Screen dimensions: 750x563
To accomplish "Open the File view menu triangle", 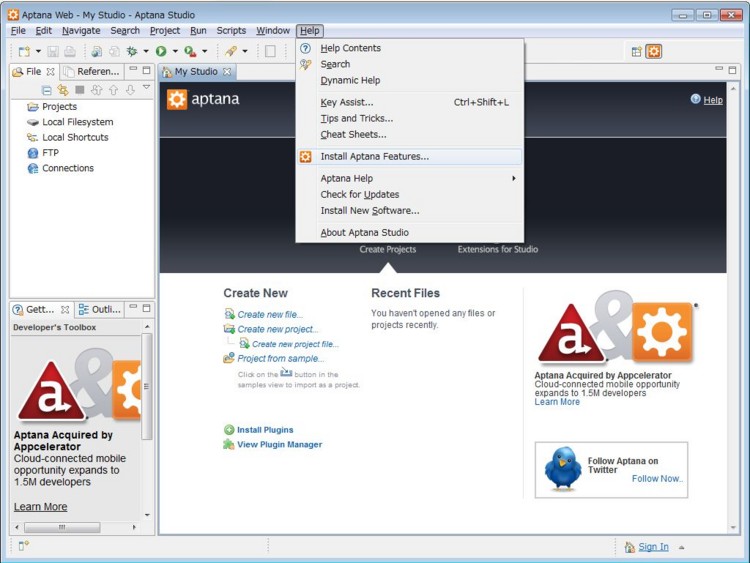I will pos(146,87).
